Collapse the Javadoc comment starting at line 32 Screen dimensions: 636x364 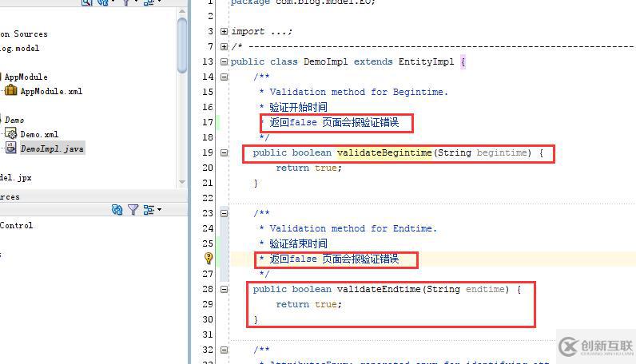click(x=224, y=350)
